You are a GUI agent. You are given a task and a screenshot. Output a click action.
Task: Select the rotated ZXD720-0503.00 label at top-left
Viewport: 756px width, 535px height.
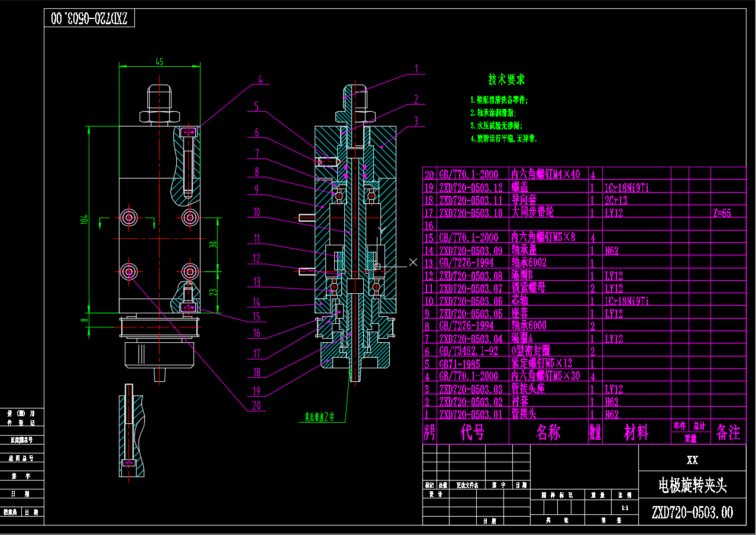[89, 18]
